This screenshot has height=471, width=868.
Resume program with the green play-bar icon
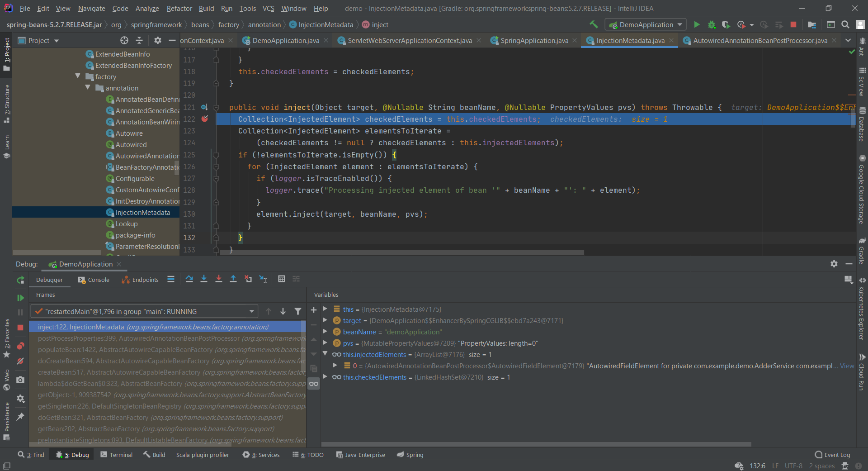coord(20,298)
